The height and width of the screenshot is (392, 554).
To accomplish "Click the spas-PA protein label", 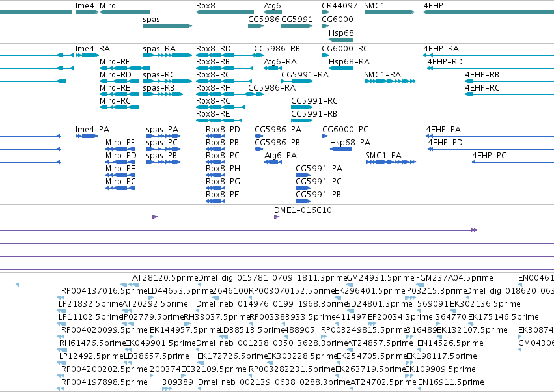I will [x=162, y=130].
